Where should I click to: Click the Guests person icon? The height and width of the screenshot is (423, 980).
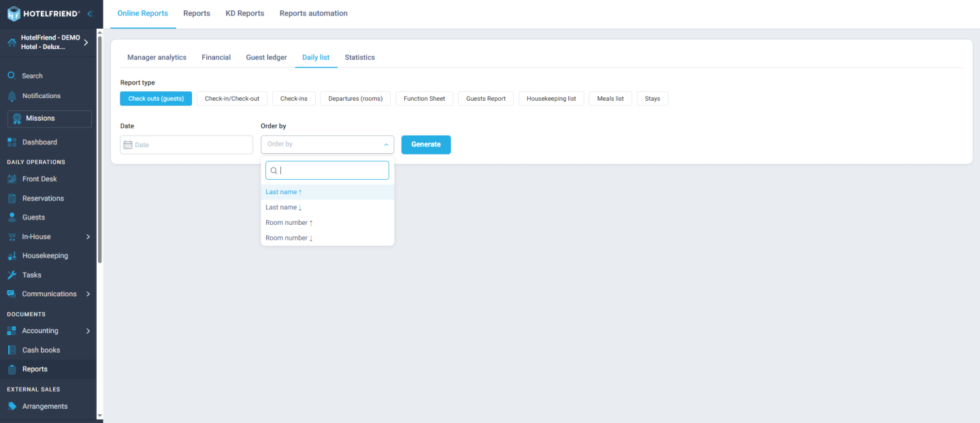12,217
